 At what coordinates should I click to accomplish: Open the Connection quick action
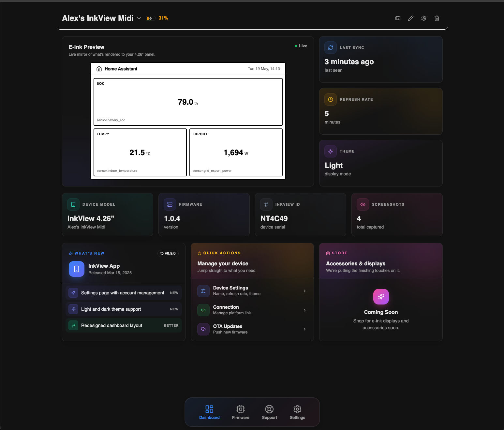[252, 310]
